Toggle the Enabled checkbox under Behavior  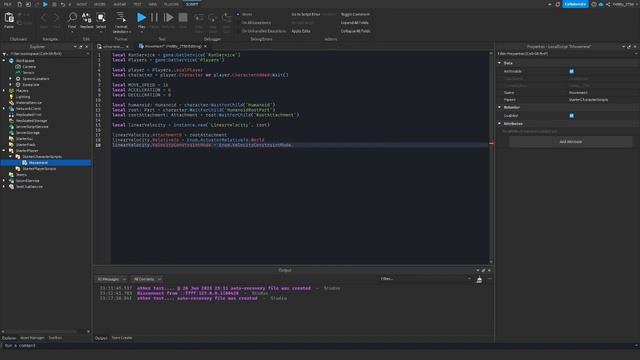(571, 116)
